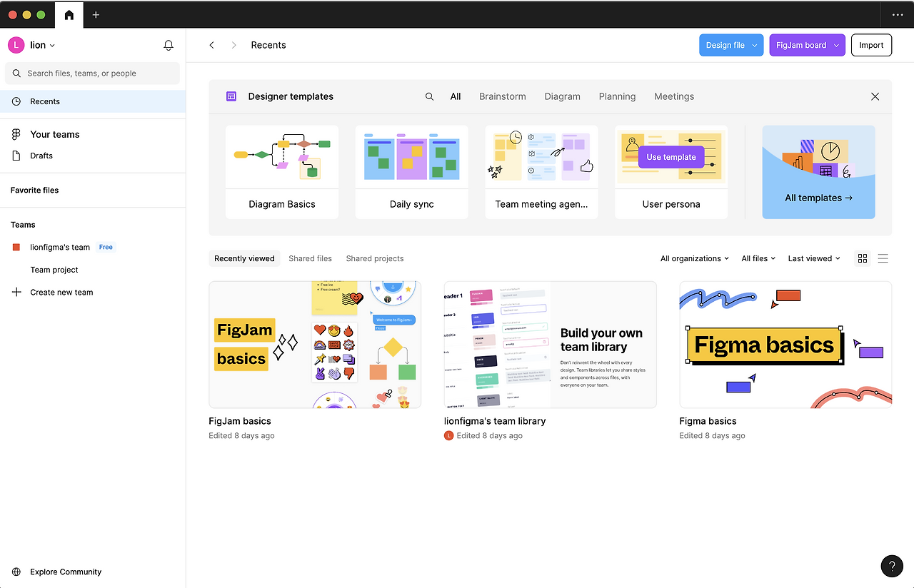Click the Favorite files heading

35,190
